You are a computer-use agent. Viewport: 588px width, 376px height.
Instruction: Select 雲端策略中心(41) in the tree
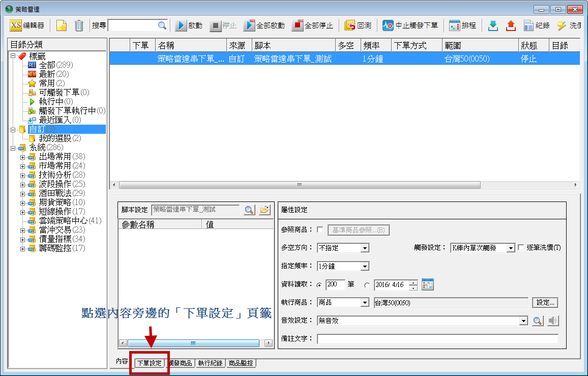(x=70, y=221)
